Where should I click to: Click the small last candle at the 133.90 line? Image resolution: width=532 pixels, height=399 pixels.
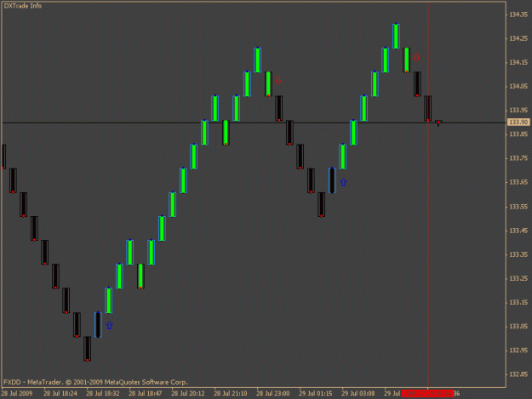438,123
